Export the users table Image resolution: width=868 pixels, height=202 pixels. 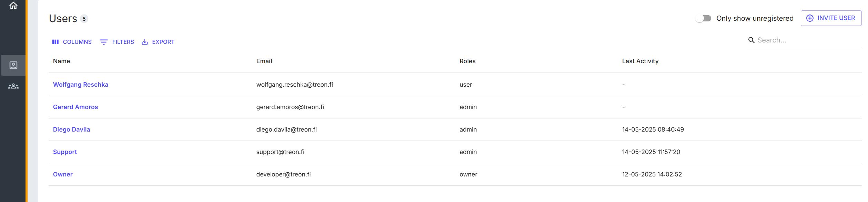158,42
